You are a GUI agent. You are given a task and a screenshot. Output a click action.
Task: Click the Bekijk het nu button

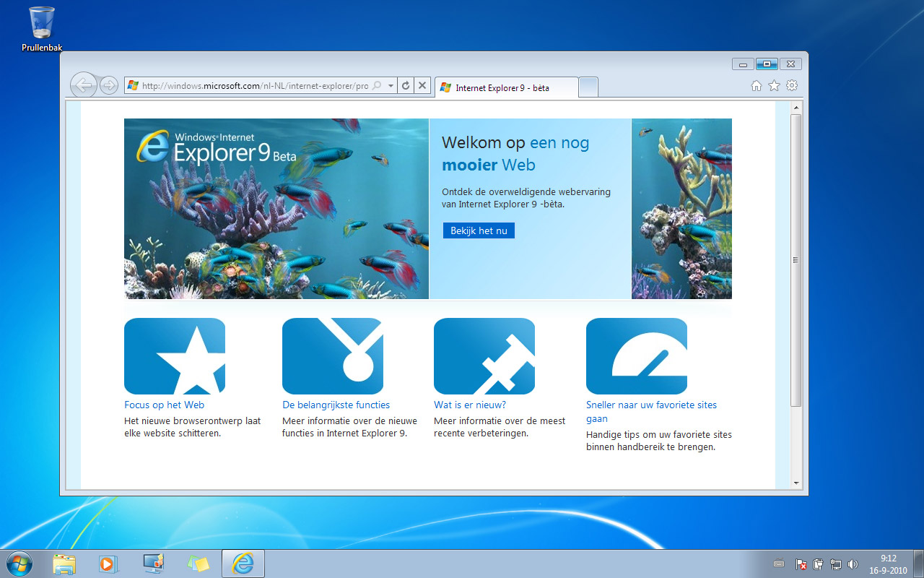(479, 230)
